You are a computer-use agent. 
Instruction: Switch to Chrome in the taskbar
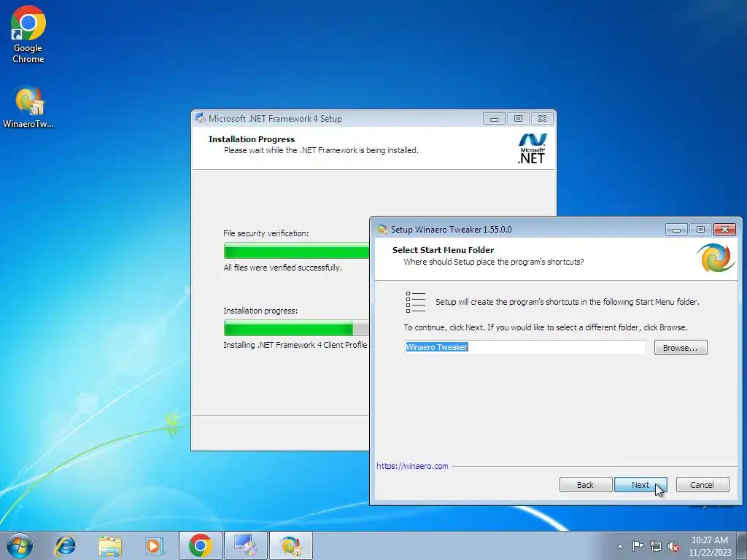(x=201, y=545)
